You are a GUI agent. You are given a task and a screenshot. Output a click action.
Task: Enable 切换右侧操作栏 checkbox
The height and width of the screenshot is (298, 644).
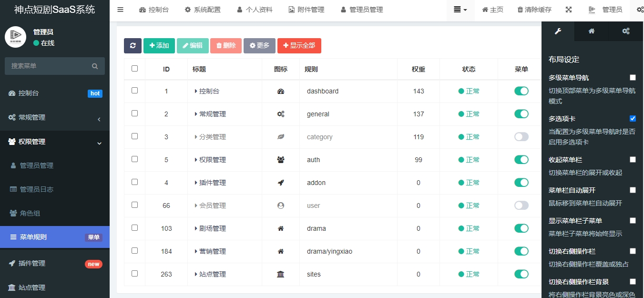[x=633, y=251]
